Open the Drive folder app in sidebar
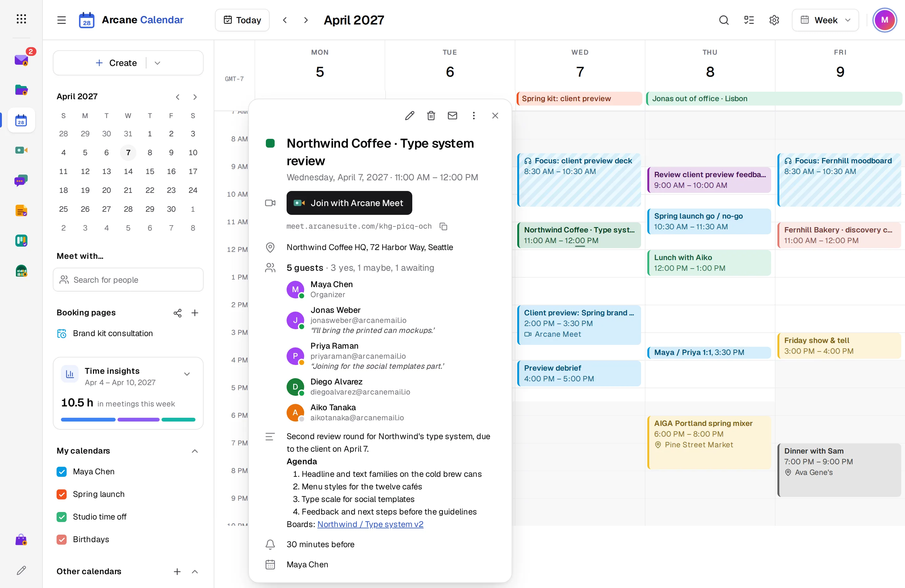The height and width of the screenshot is (588, 905). (21, 90)
